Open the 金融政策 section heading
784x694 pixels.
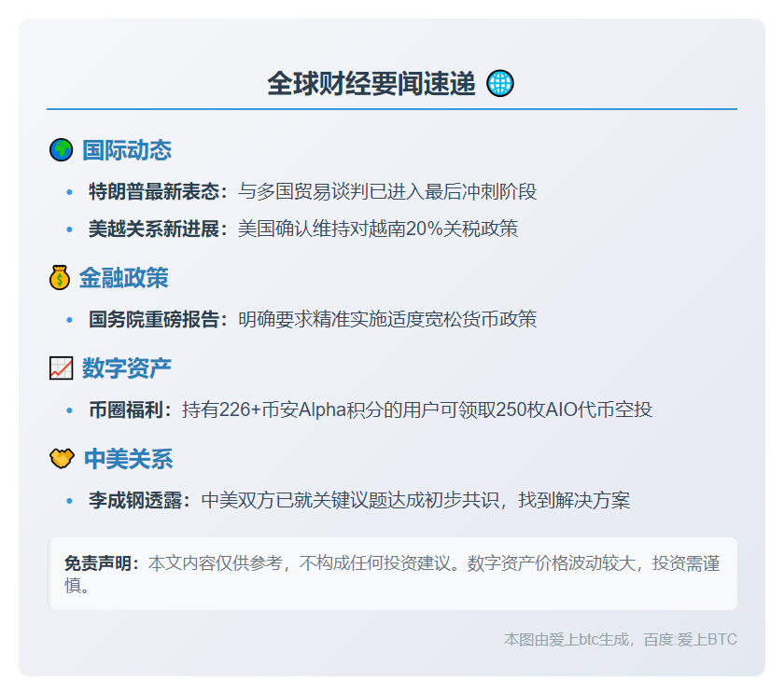pos(123,278)
